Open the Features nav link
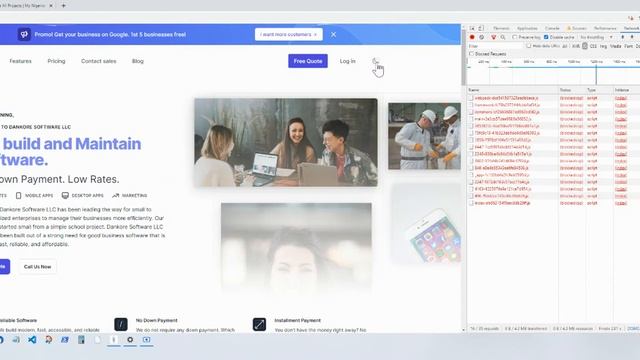The width and height of the screenshot is (640, 360). click(x=20, y=61)
